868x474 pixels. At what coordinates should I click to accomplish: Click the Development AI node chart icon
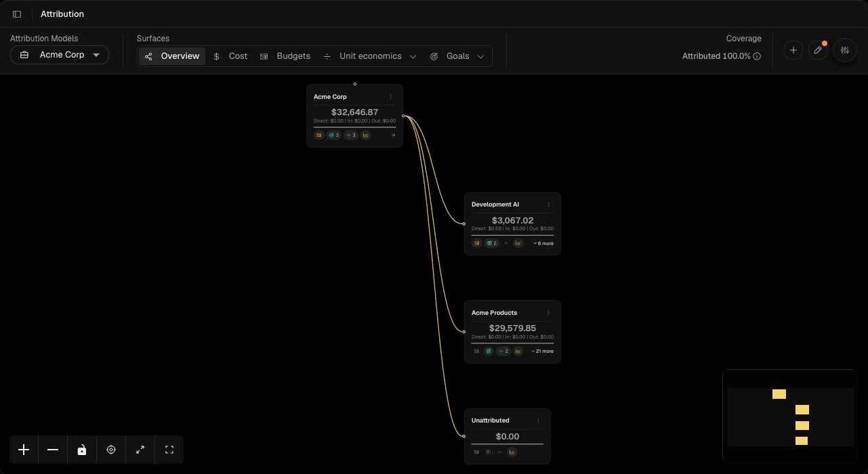coord(518,243)
